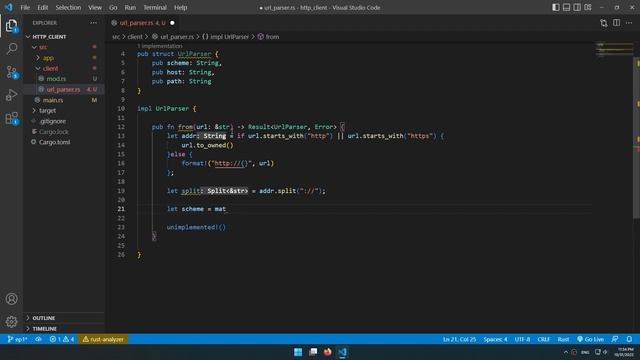Viewport: 640px width, 360px height.
Task: Open .gitignore file in explorer
Action: coord(53,121)
